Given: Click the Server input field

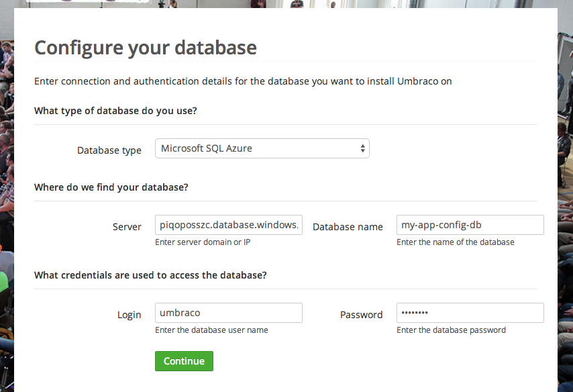Looking at the screenshot, I should click(229, 225).
